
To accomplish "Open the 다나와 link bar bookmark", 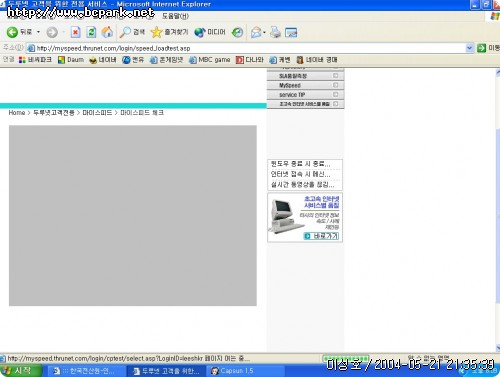I will coord(250,60).
